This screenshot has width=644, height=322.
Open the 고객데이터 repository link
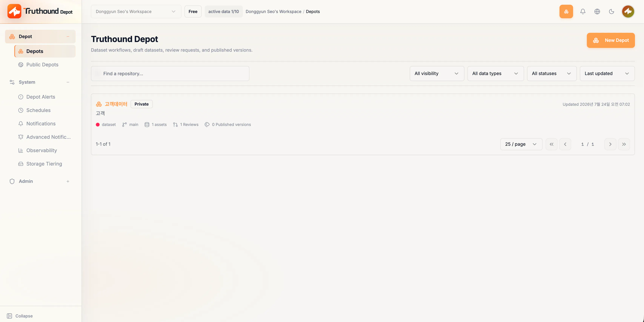(116, 104)
